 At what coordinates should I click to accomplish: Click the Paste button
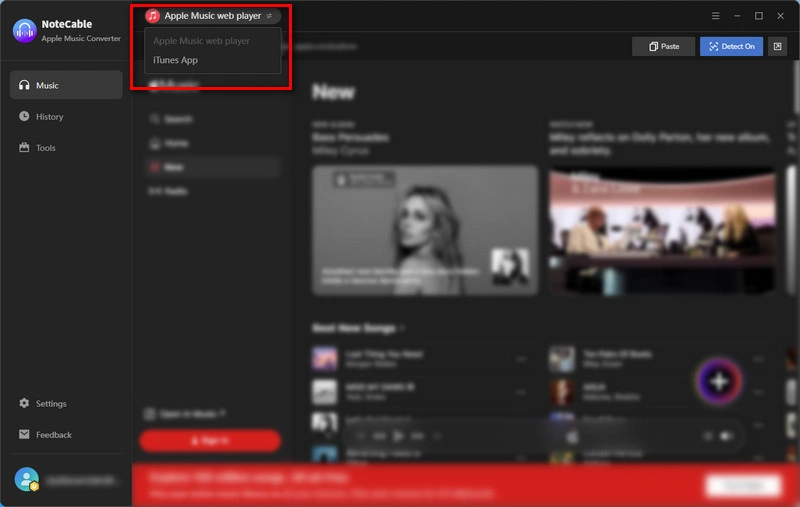click(663, 46)
